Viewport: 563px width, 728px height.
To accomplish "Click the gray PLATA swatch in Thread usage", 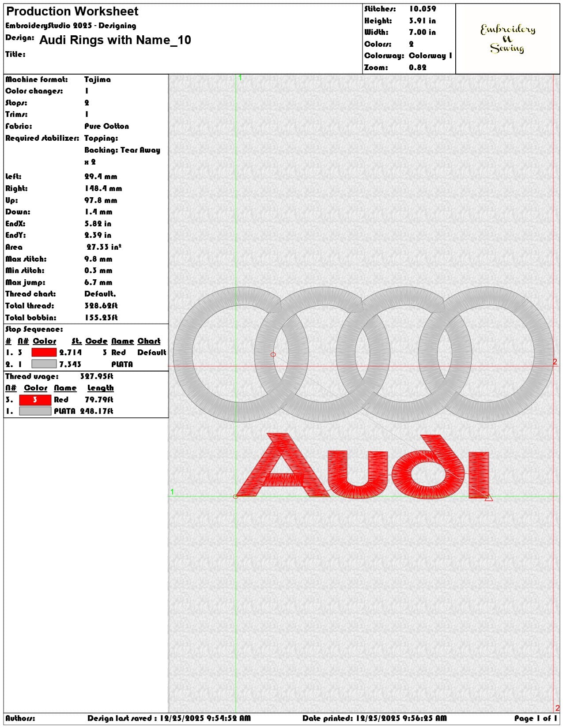I will pyautogui.click(x=35, y=411).
